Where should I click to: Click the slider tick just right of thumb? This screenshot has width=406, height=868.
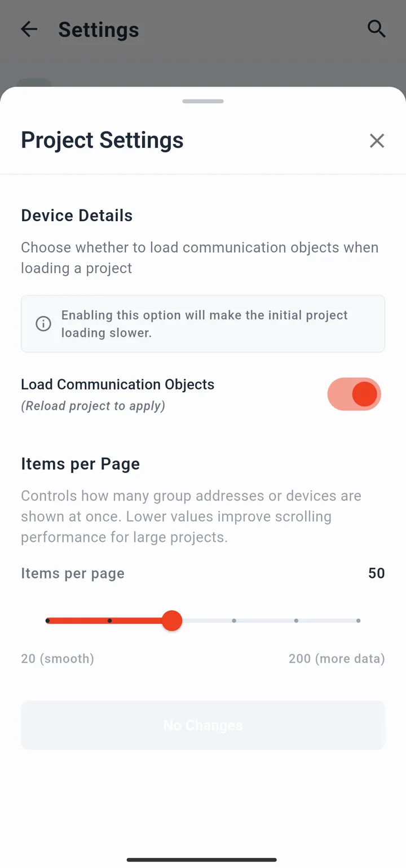[x=234, y=621]
